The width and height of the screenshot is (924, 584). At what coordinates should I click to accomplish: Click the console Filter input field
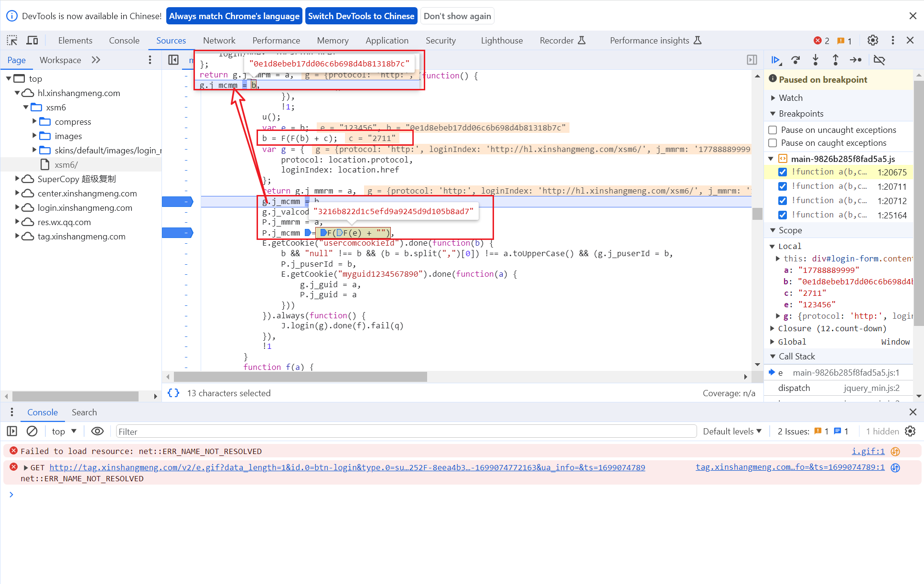coord(406,431)
